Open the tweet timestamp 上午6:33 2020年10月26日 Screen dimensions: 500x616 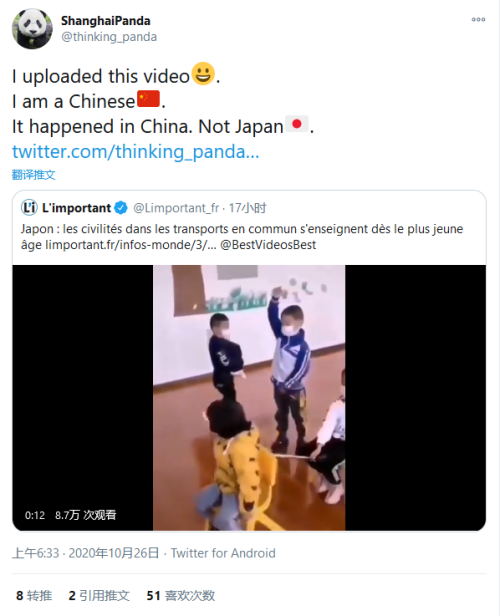pos(86,553)
